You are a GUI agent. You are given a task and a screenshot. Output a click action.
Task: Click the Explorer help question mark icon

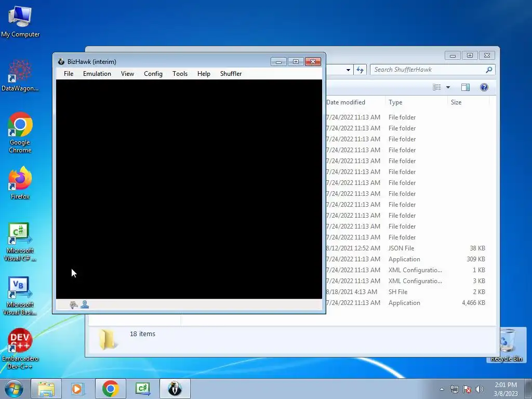(x=484, y=87)
